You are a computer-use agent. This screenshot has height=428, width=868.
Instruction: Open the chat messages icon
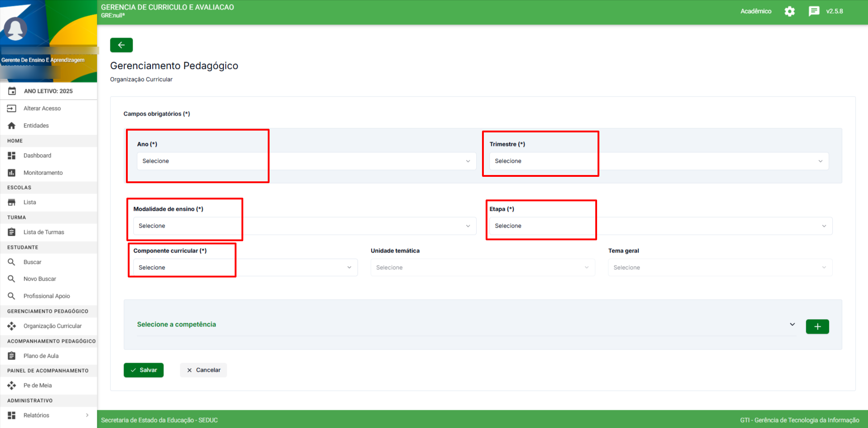[x=814, y=11]
